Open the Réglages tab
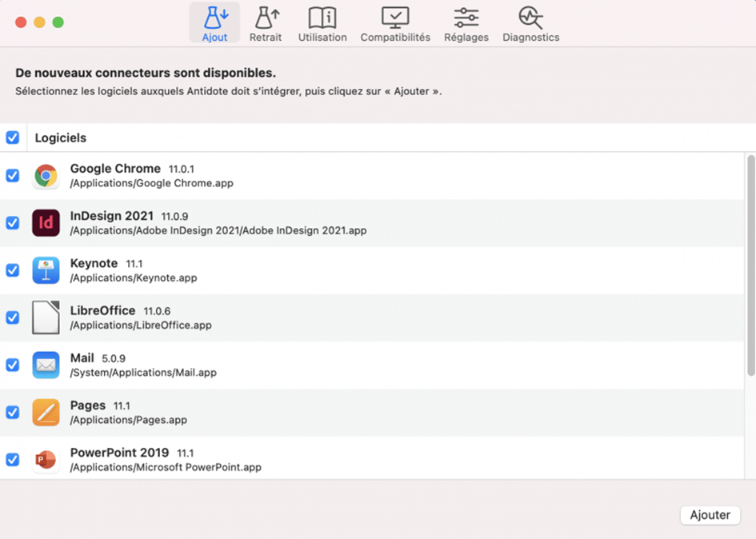756x539 pixels. (x=466, y=22)
